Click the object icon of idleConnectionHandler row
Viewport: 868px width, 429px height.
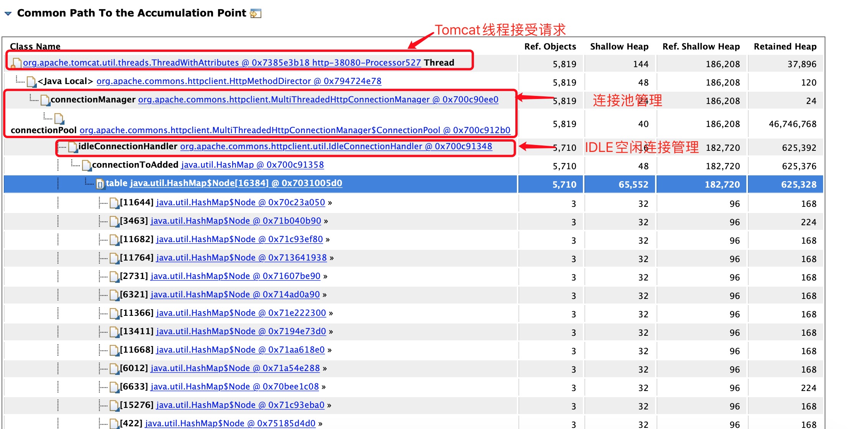pos(73,147)
